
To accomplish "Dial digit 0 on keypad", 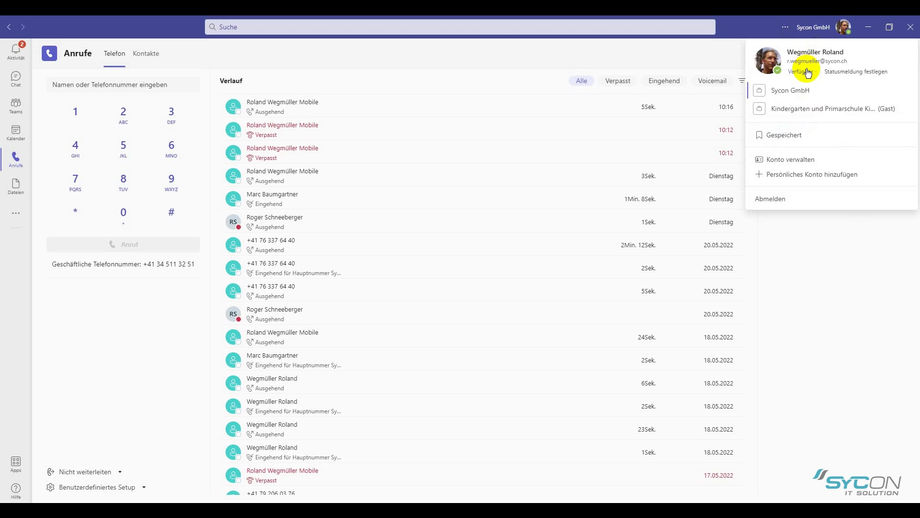I will (x=123, y=215).
